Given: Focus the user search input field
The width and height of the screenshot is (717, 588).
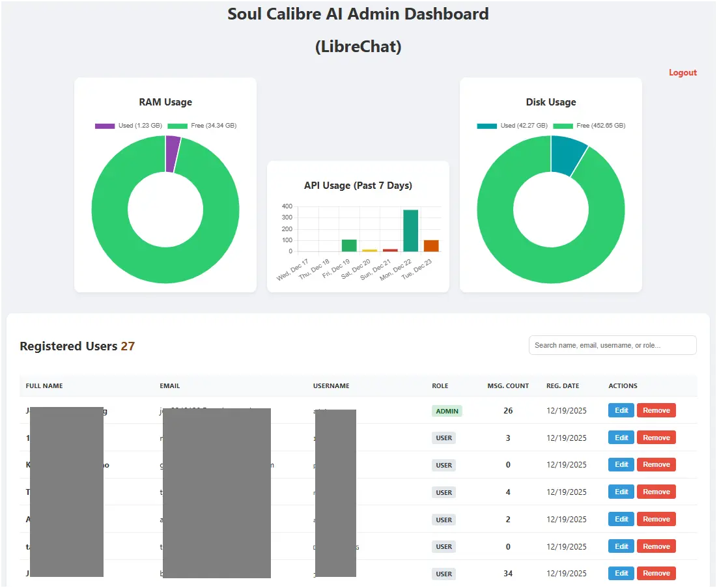Looking at the screenshot, I should [612, 345].
